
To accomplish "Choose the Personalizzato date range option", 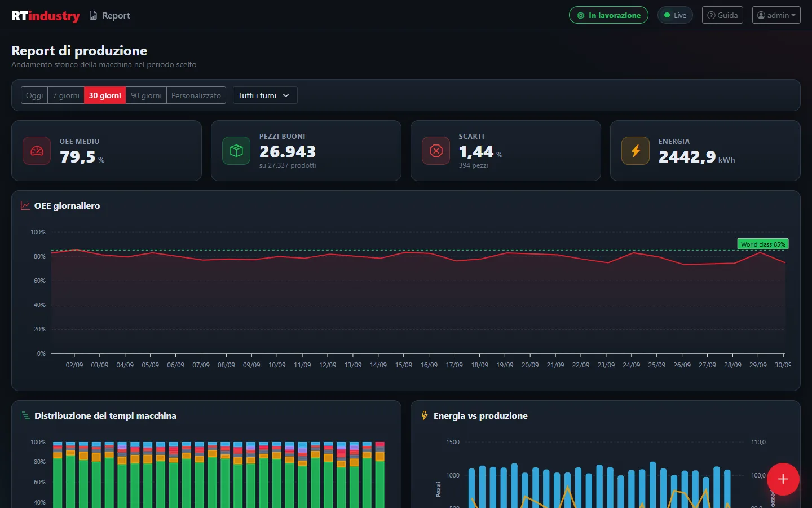I will [196, 95].
